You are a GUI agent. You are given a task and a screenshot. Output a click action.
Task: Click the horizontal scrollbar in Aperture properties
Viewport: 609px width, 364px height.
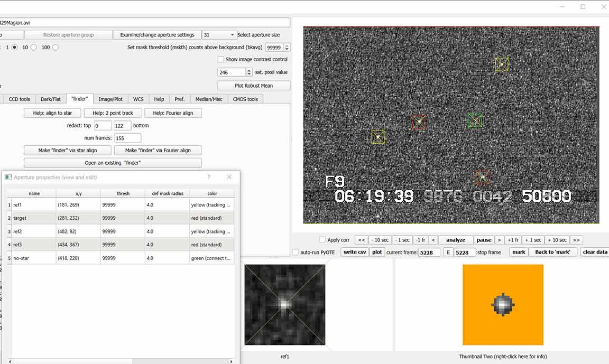121,361
